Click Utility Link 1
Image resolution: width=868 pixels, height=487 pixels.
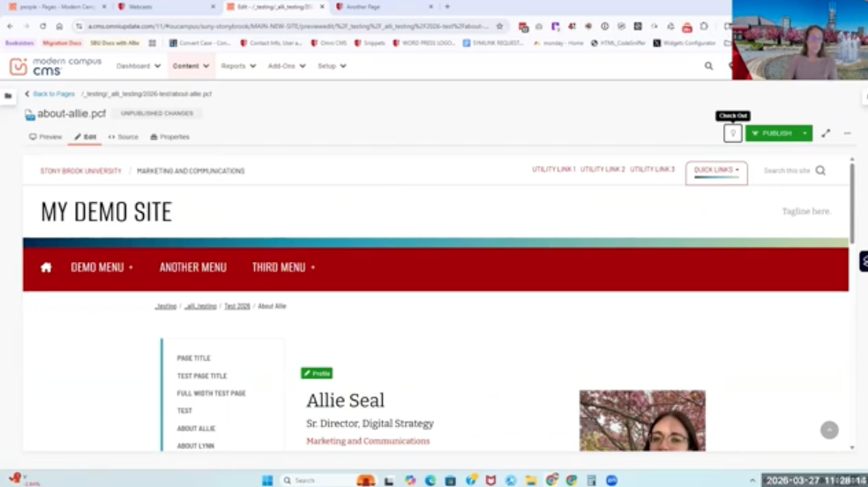(x=554, y=169)
